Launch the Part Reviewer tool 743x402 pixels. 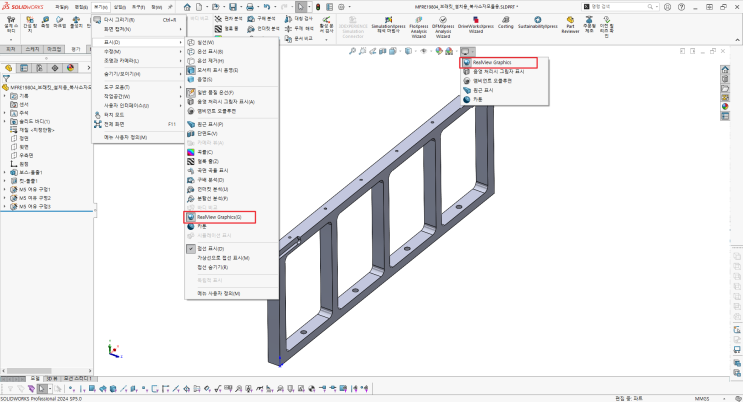click(x=570, y=25)
